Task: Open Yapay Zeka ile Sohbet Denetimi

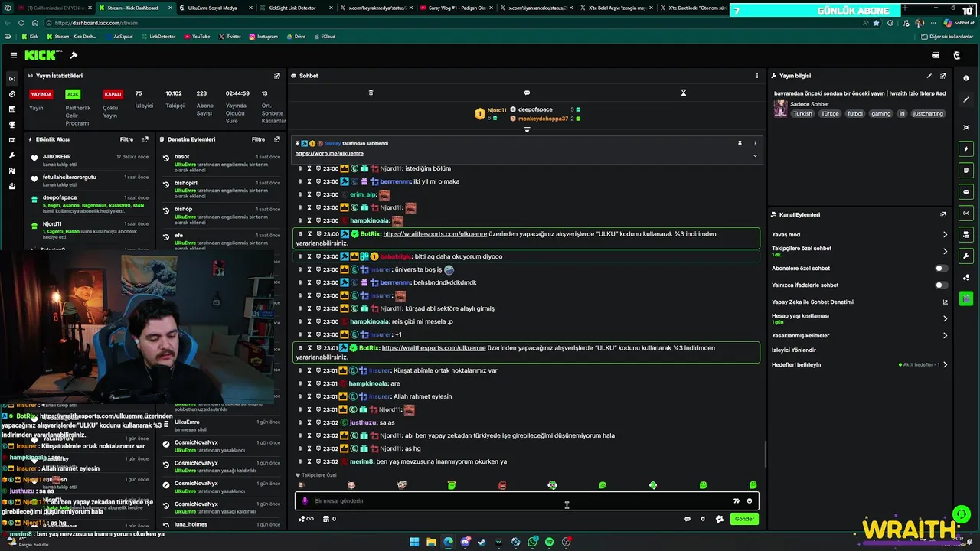Action: 812,302
